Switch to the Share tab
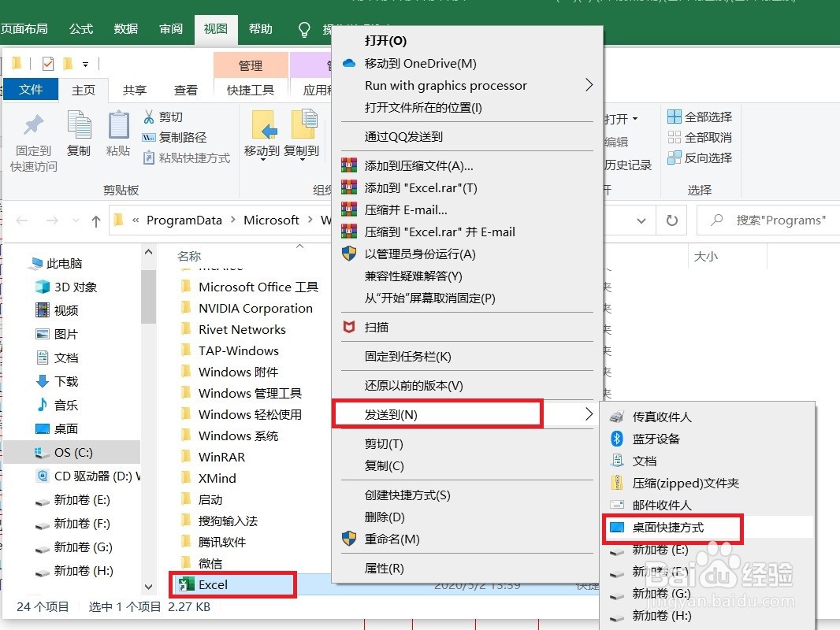The height and width of the screenshot is (630, 840). click(135, 90)
